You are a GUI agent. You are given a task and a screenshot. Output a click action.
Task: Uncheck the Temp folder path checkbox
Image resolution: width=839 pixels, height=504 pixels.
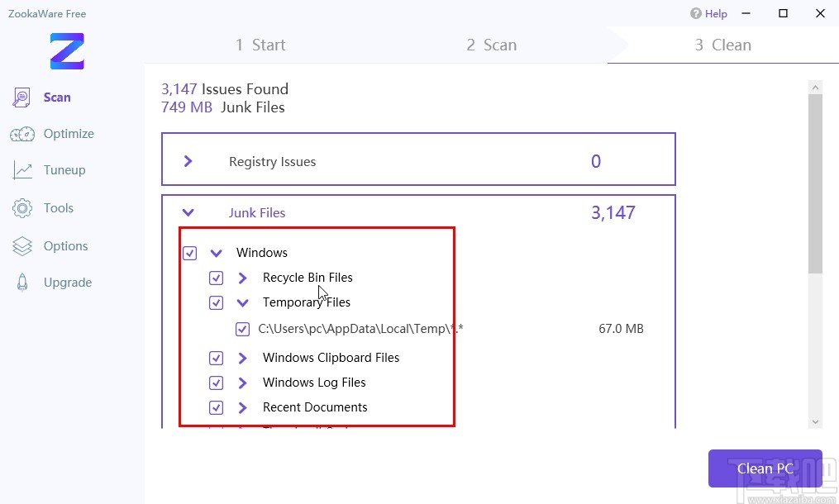click(242, 329)
